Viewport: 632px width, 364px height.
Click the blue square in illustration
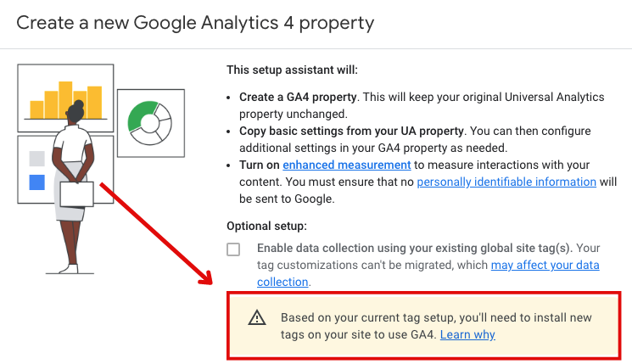coord(37,182)
